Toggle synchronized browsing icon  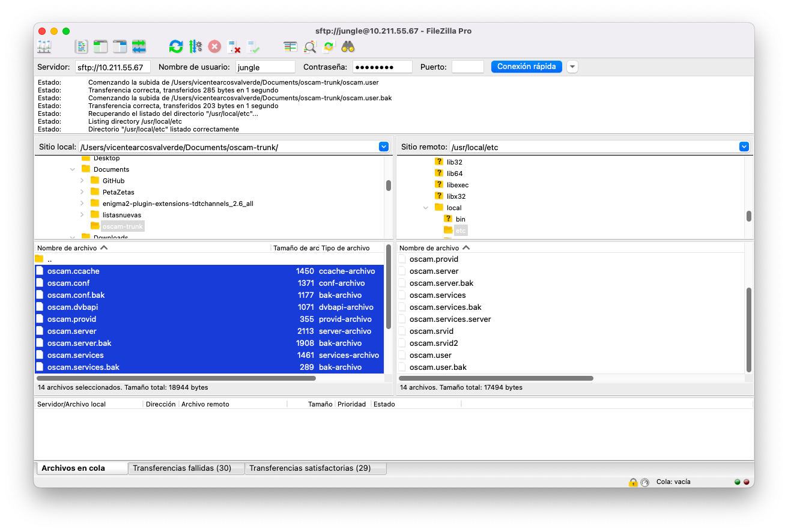pyautogui.click(x=329, y=47)
